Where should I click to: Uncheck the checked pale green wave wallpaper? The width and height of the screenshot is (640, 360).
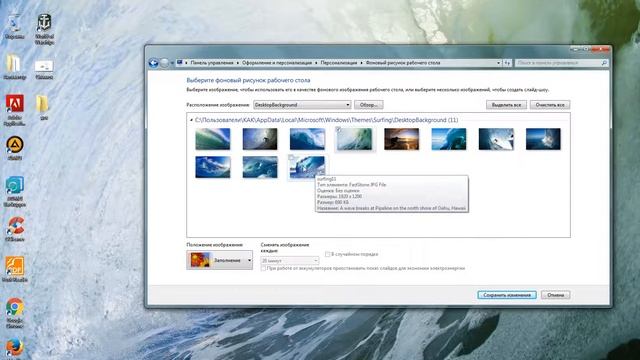(x=338, y=129)
